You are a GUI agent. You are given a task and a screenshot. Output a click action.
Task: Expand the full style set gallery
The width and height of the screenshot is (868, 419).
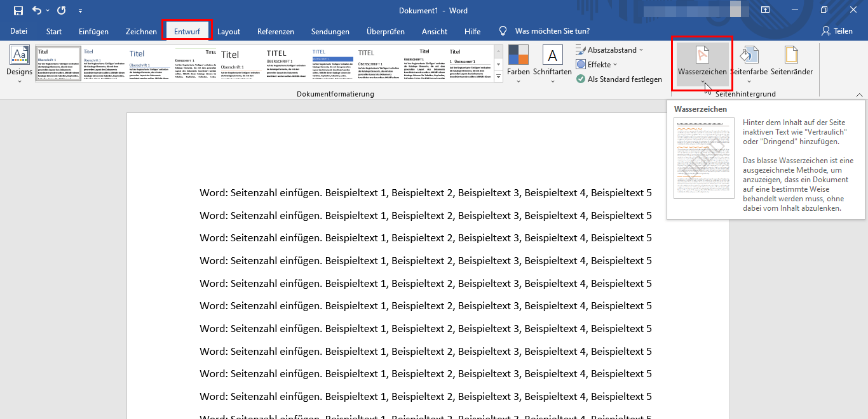tap(499, 76)
